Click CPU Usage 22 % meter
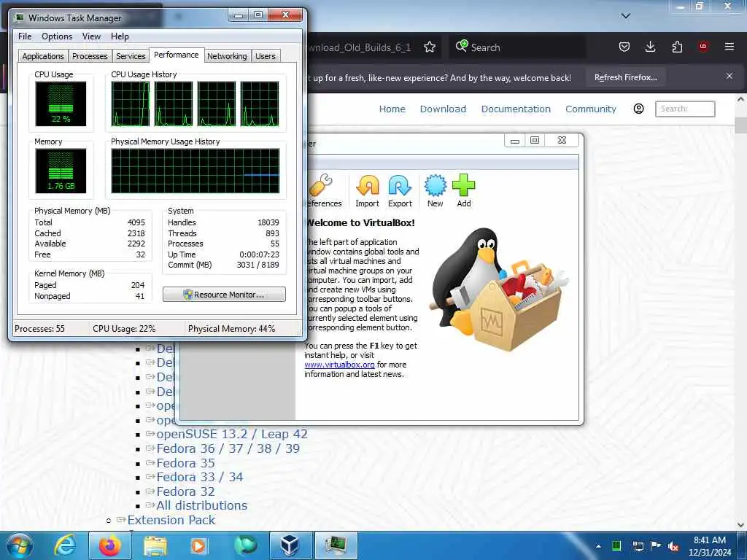 click(61, 104)
